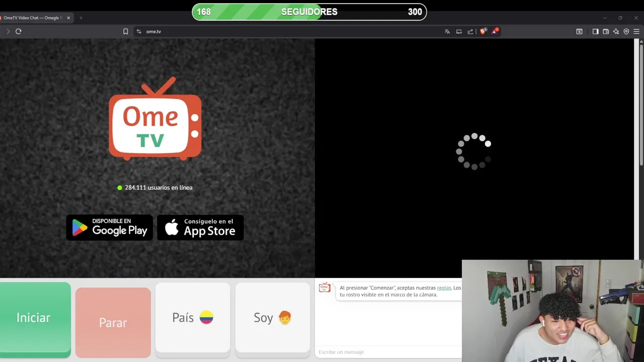Open Brave Rewards triangle icon
644x362 pixels.
pos(495,31)
